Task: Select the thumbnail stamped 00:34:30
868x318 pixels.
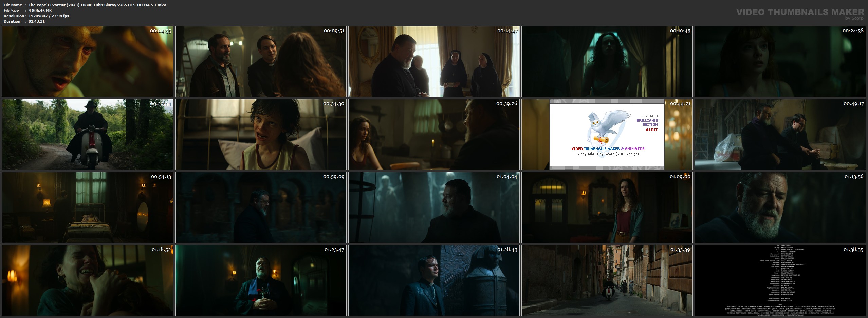Action: pyautogui.click(x=261, y=135)
